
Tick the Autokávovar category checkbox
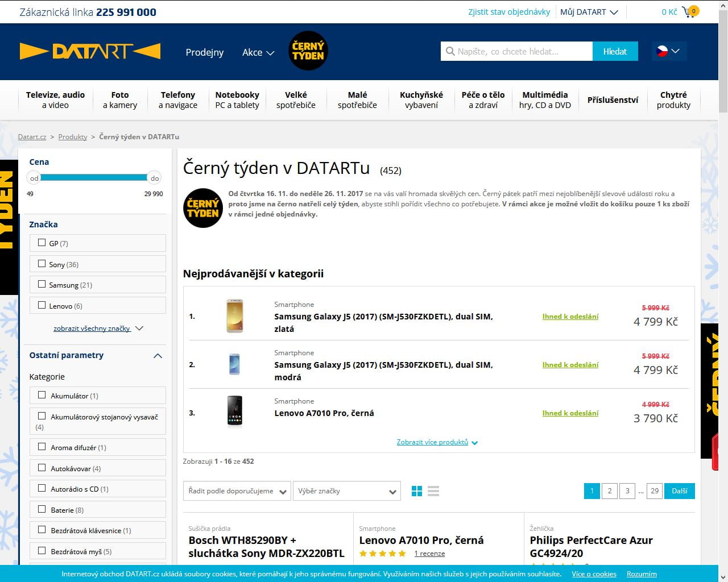tap(42, 468)
